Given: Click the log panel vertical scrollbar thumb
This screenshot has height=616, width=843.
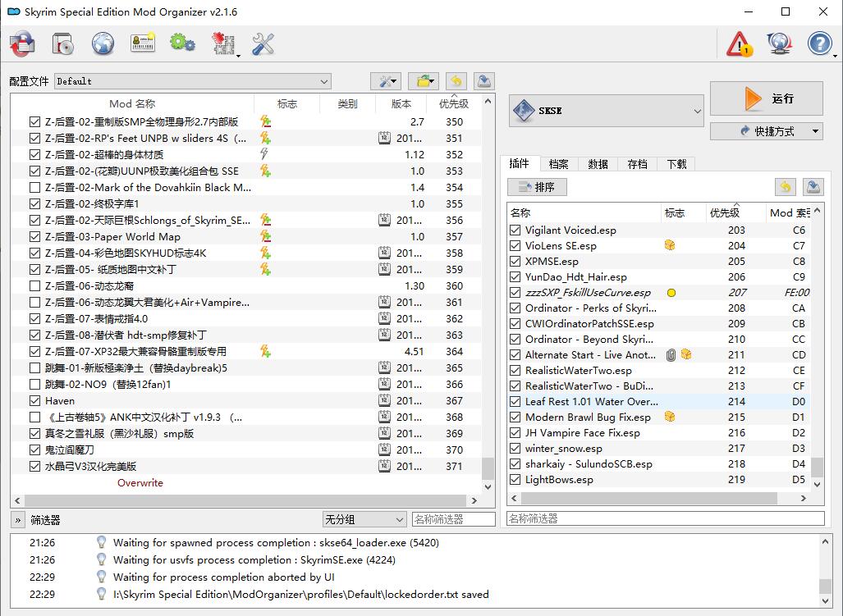Looking at the screenshot, I should coord(825,586).
